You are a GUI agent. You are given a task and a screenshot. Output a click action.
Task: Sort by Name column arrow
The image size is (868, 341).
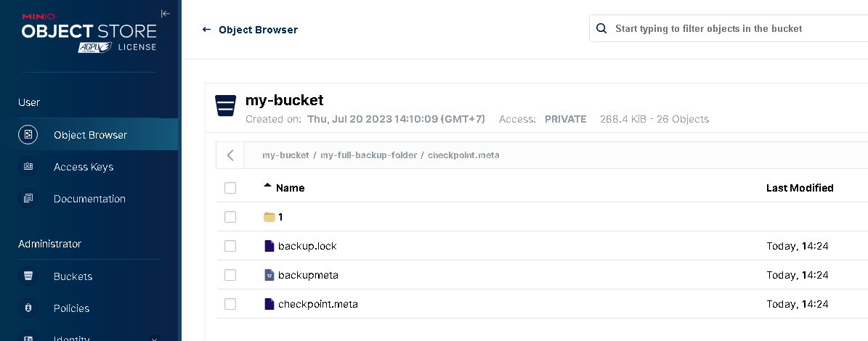[x=268, y=186]
